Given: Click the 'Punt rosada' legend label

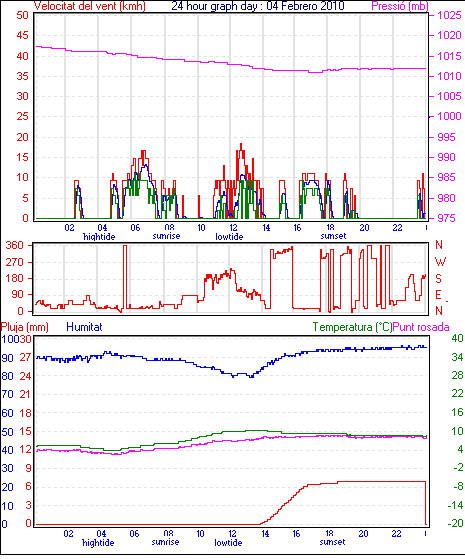Looking at the screenshot, I should pos(421,327).
